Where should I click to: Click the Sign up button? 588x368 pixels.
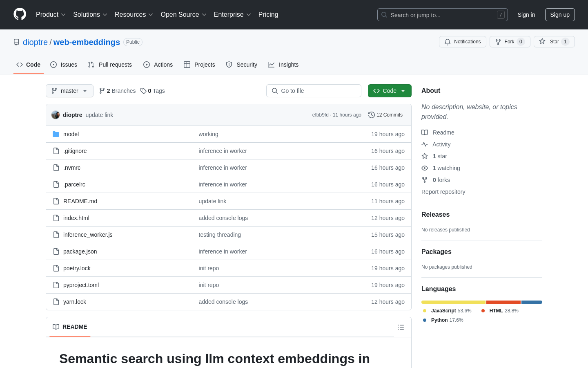click(560, 15)
